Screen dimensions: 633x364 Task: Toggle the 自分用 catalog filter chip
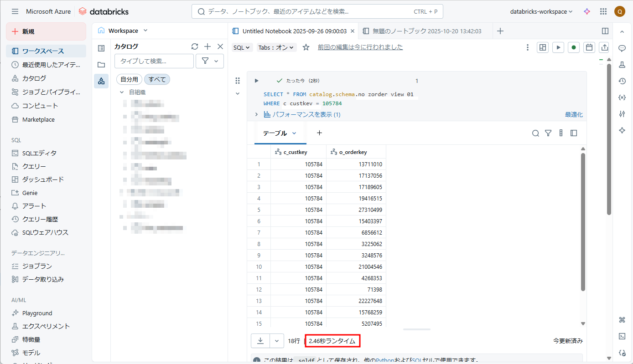(130, 79)
